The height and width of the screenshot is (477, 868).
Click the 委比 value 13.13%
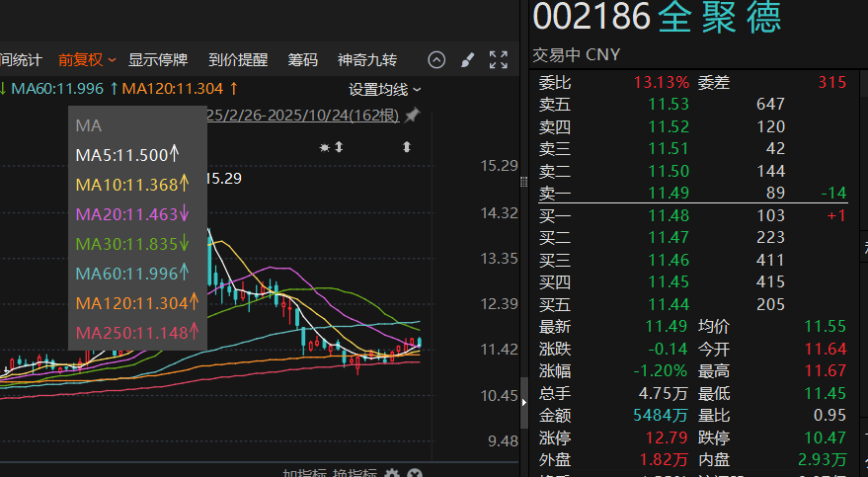662,82
